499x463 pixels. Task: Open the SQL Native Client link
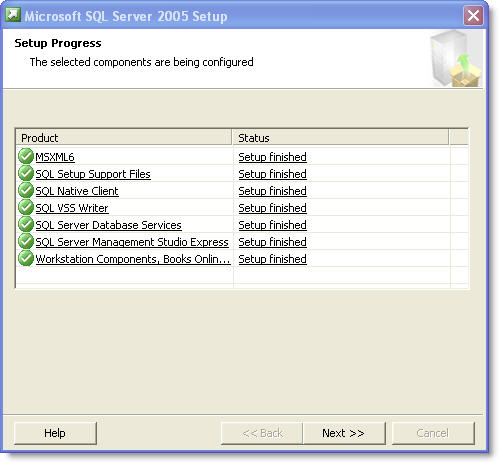tap(77, 191)
